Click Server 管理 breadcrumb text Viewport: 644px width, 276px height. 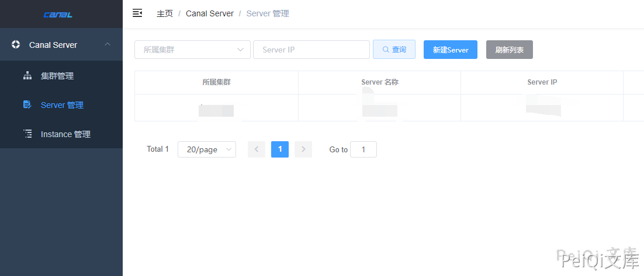[268, 13]
